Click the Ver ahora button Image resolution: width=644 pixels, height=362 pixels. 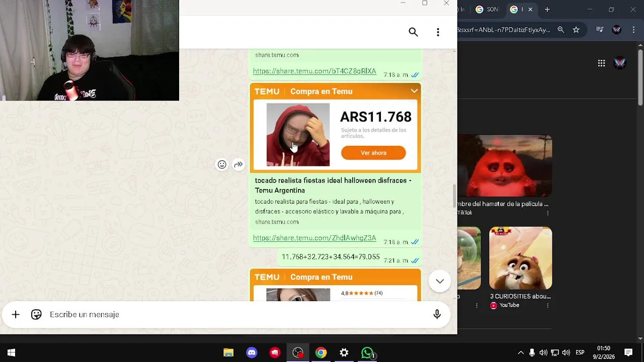tap(373, 153)
